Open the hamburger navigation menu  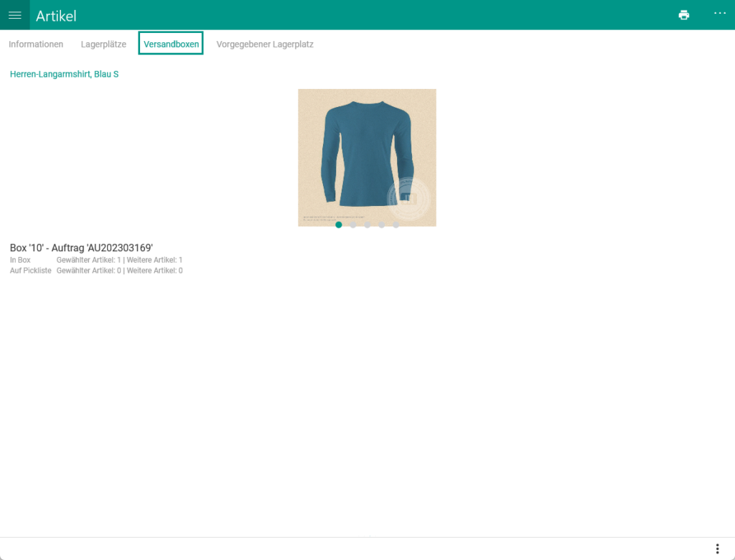tap(14, 15)
